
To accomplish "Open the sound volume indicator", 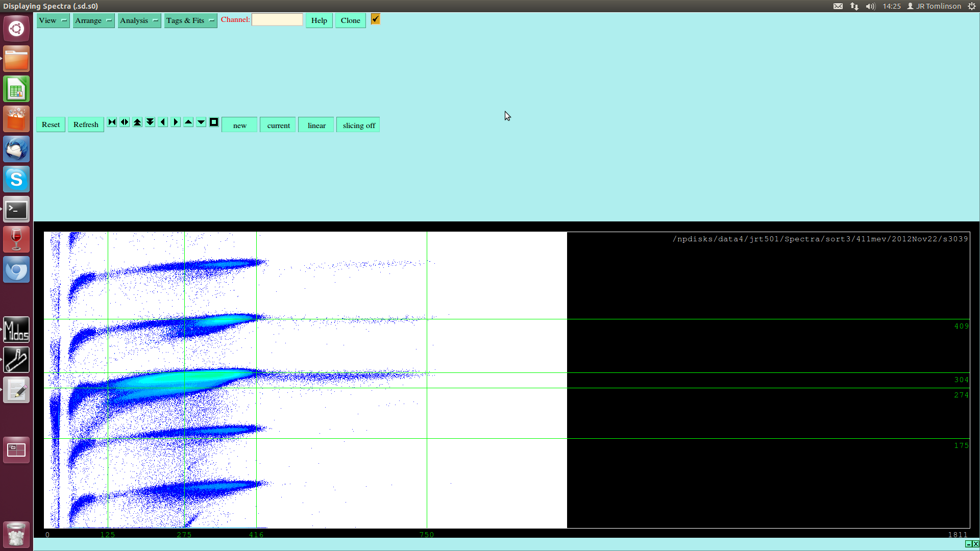I will [870, 6].
